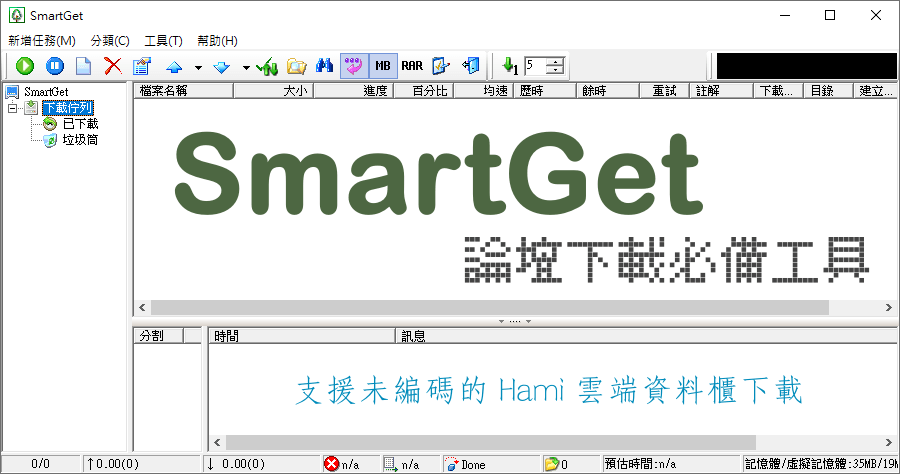Sort by the 進度 column header

tap(354, 91)
